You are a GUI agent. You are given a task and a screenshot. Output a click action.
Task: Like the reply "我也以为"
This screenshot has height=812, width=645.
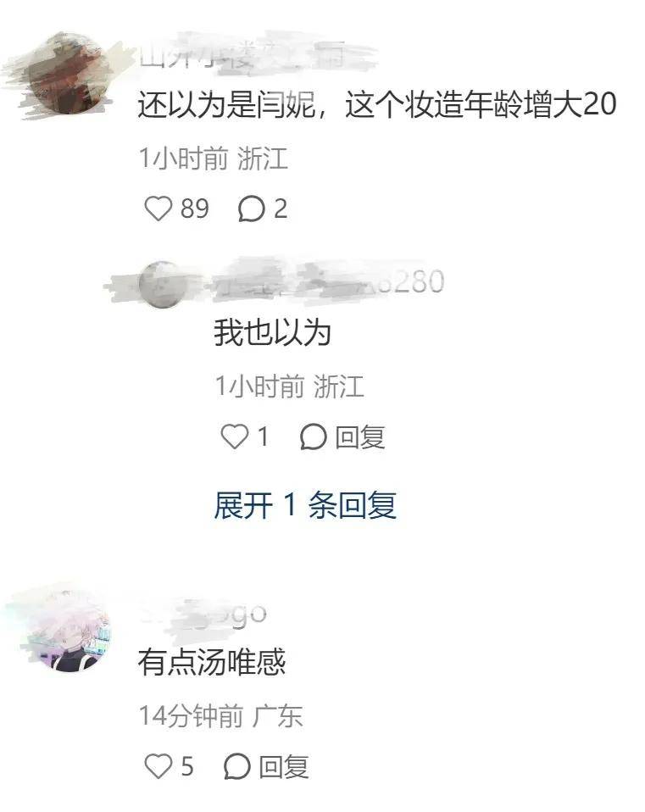(x=235, y=437)
